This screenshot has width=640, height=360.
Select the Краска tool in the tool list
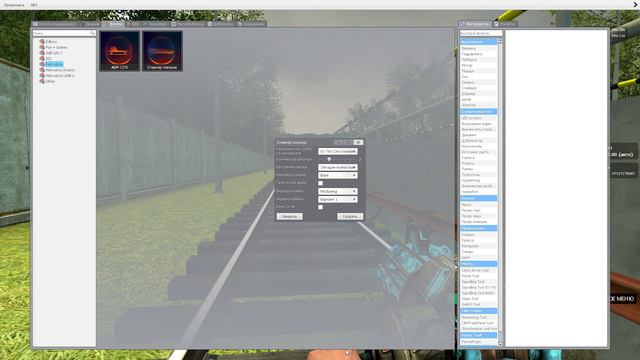(478, 240)
